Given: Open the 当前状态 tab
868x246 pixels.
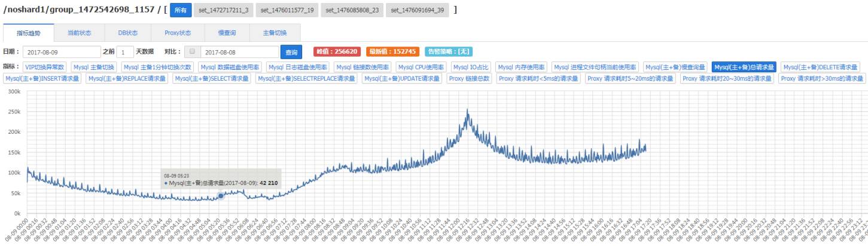Looking at the screenshot, I should click(79, 33).
